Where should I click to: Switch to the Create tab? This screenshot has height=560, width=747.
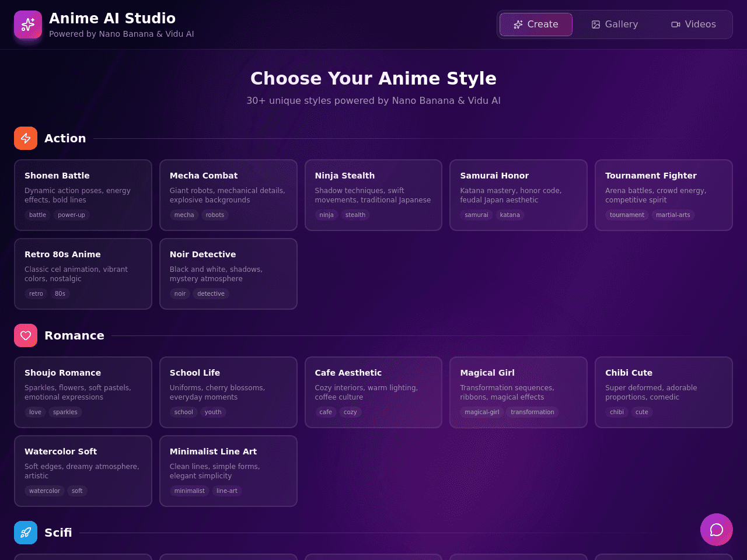[536, 24]
